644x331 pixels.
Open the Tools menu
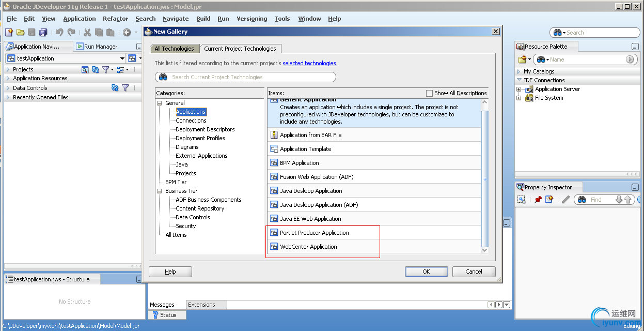tap(282, 19)
